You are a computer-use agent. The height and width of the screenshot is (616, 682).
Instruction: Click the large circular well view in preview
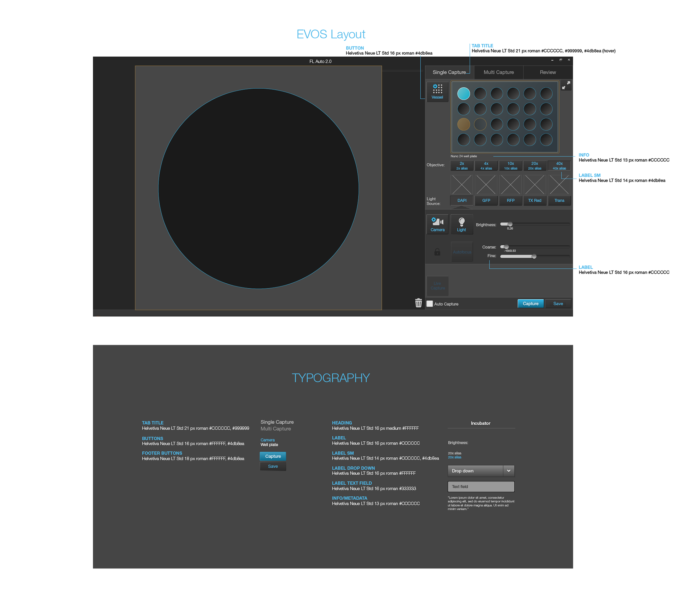tap(258, 189)
